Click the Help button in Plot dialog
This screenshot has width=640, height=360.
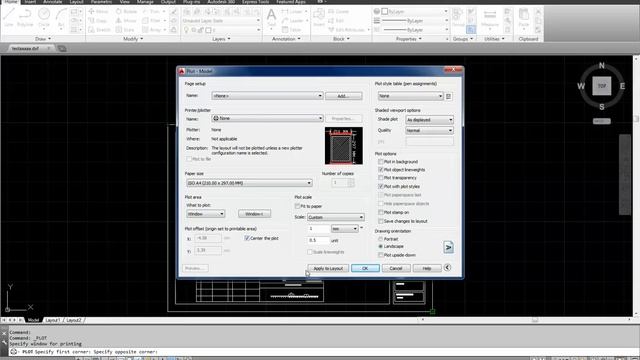click(427, 269)
